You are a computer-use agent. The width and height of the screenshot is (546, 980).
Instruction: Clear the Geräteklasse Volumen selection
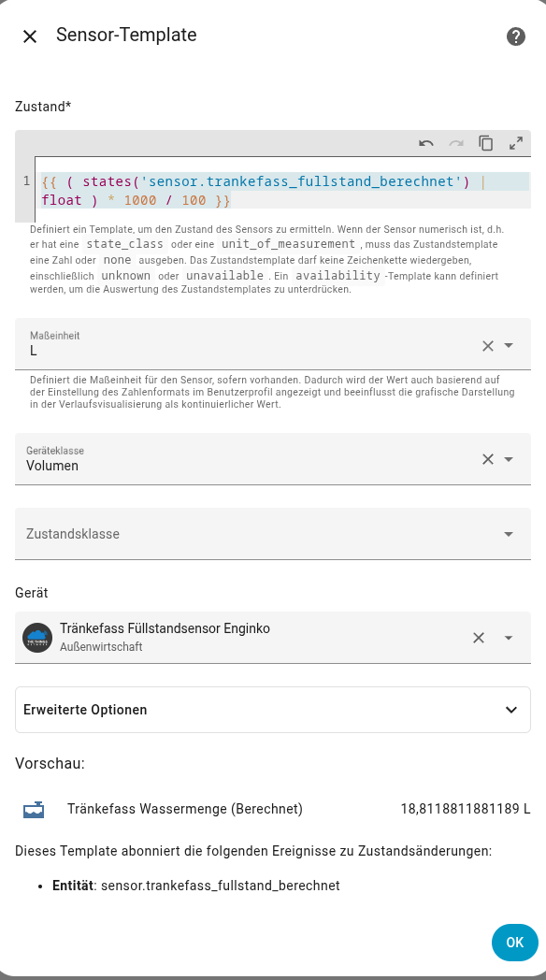pyautogui.click(x=486, y=459)
